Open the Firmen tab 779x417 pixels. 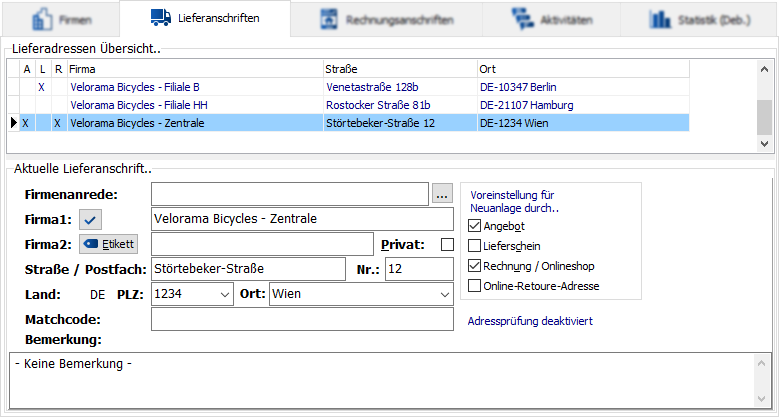pos(61,20)
